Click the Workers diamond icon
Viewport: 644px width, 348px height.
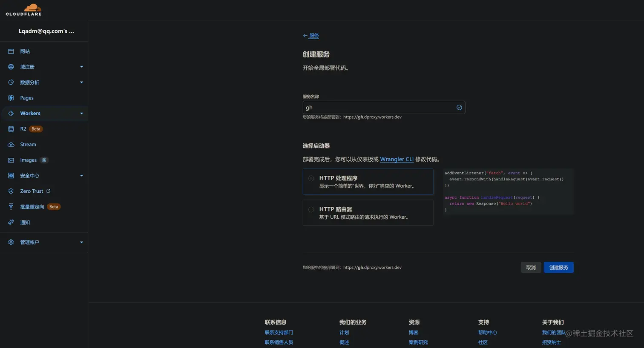[11, 113]
